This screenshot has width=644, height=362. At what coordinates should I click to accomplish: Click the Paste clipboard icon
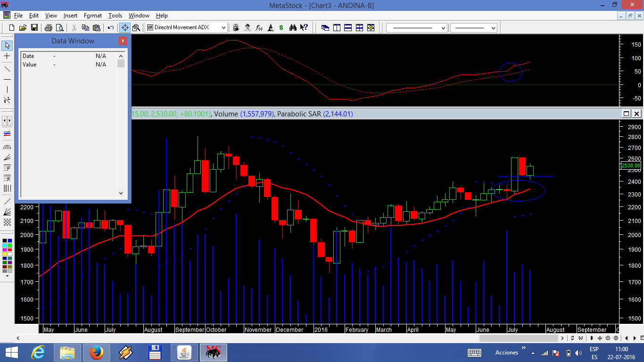click(97, 27)
